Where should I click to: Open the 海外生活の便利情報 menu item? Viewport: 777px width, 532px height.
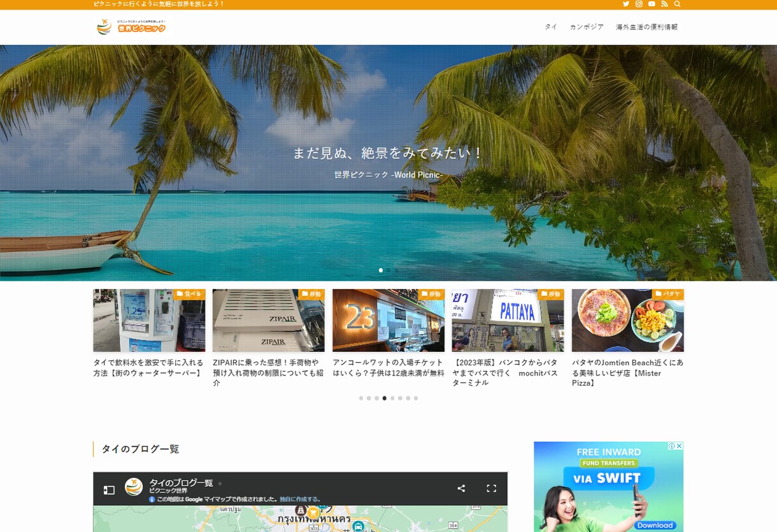[x=646, y=27]
